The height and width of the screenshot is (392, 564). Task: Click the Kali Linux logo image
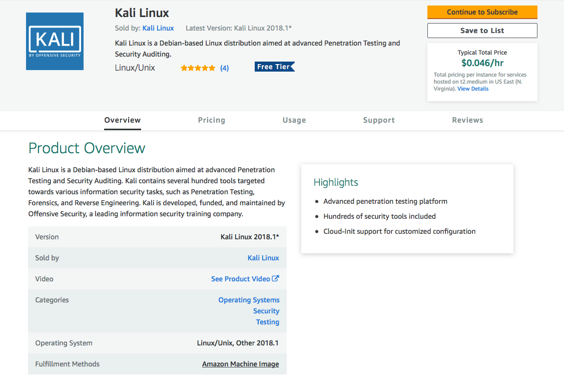(55, 41)
